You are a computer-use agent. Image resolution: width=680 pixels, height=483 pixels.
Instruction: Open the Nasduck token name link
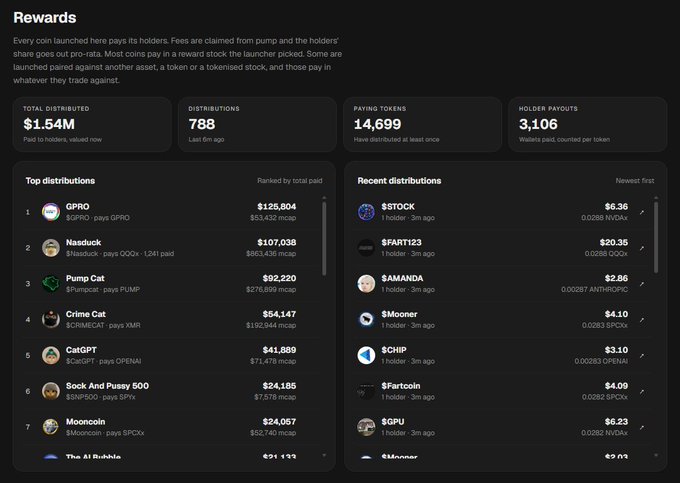[x=83, y=242]
